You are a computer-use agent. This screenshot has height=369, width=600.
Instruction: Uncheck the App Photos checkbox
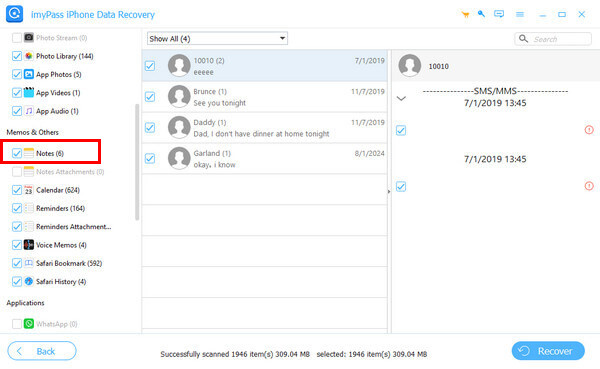(16, 74)
